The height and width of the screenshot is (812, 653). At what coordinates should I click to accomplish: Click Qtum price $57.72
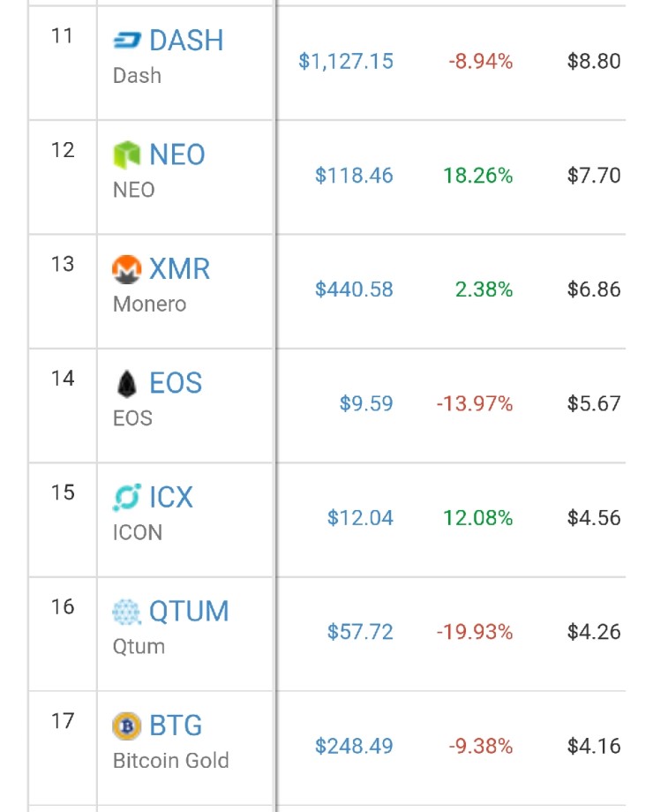pos(360,632)
